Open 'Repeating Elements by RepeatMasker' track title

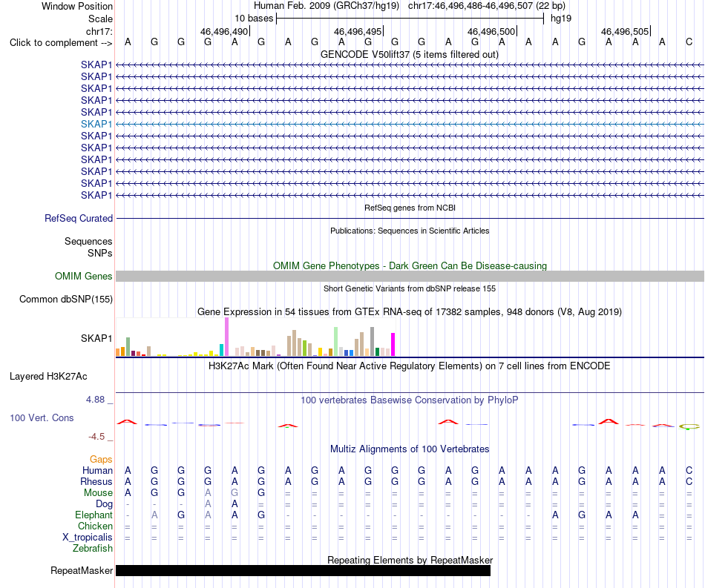(x=410, y=560)
